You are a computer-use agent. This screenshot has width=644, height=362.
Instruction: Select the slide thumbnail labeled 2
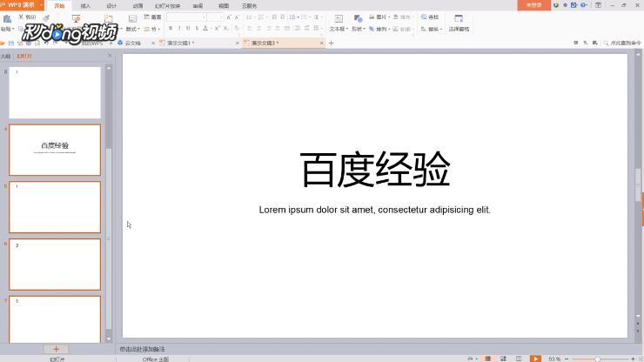pyautogui.click(x=55, y=265)
